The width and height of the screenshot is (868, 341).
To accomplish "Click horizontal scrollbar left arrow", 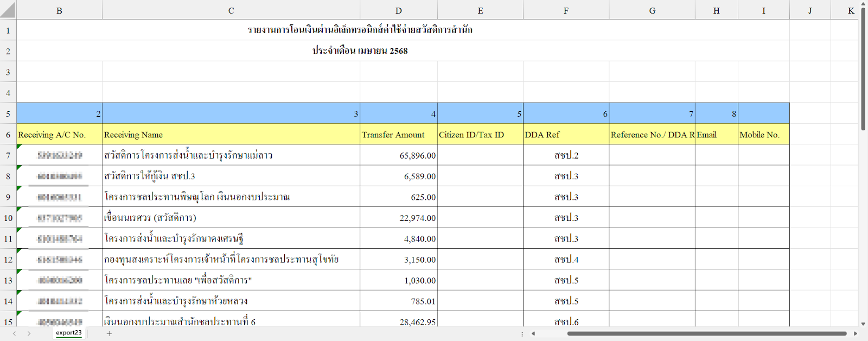I will tap(533, 333).
